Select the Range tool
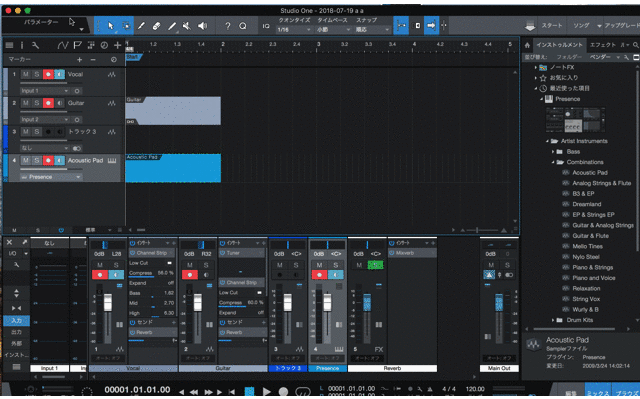Viewport: 640px width, 399px height. coord(127,26)
